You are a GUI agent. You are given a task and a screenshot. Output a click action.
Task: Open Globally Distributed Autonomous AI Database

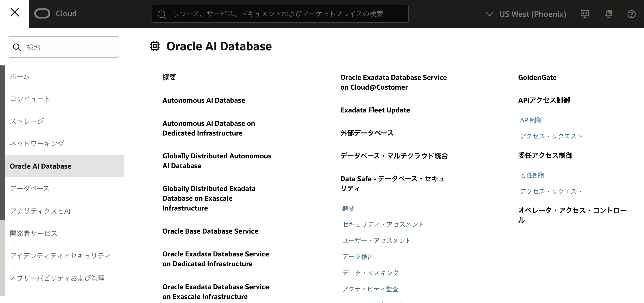click(x=217, y=161)
